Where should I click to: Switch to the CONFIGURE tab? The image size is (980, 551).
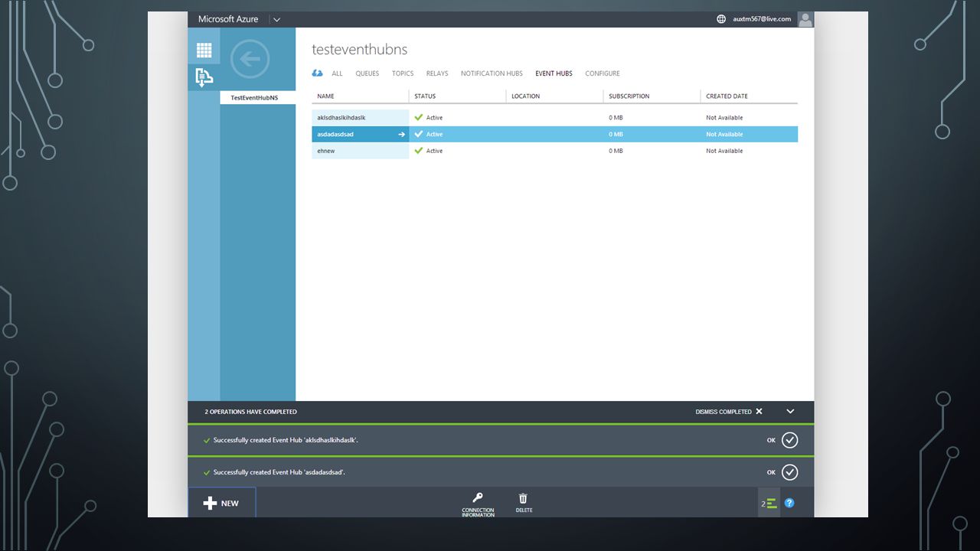[603, 73]
